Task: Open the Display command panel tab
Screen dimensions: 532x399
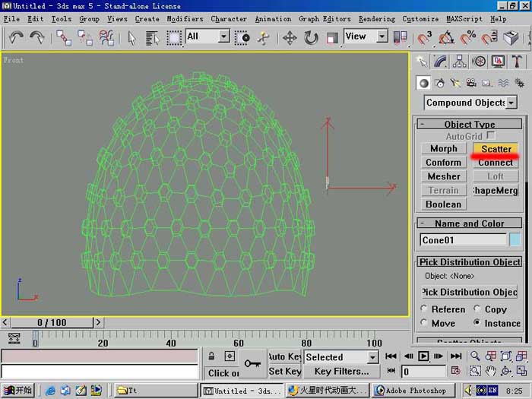Action: pos(498,62)
